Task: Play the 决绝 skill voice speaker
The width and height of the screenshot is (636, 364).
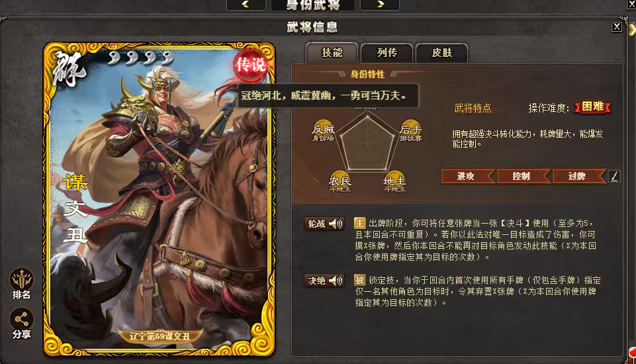Action: [x=336, y=281]
